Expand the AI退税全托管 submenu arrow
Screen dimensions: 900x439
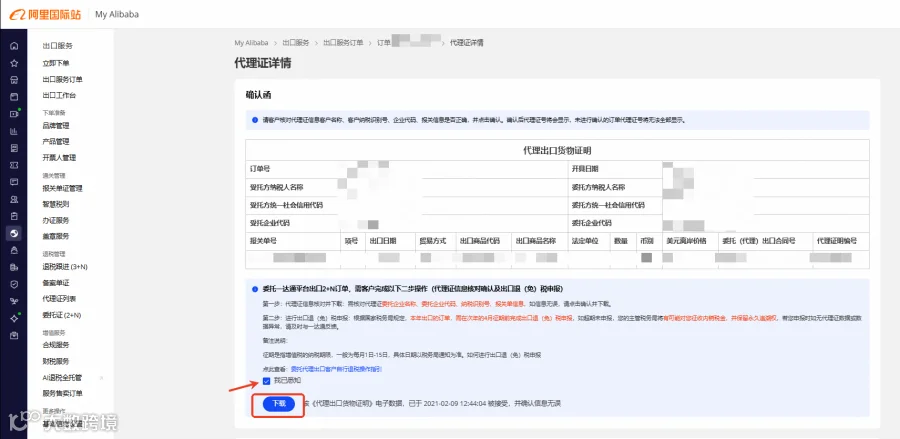(x=102, y=378)
